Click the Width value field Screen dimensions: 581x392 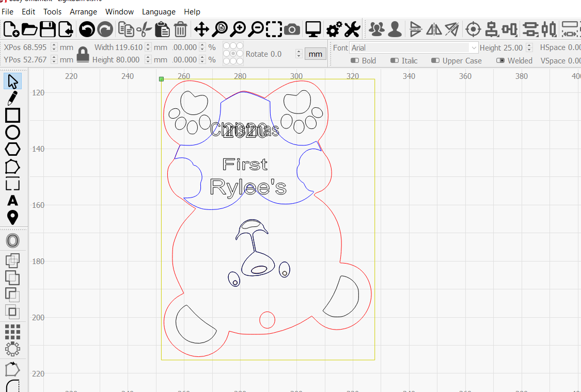pyautogui.click(x=129, y=47)
